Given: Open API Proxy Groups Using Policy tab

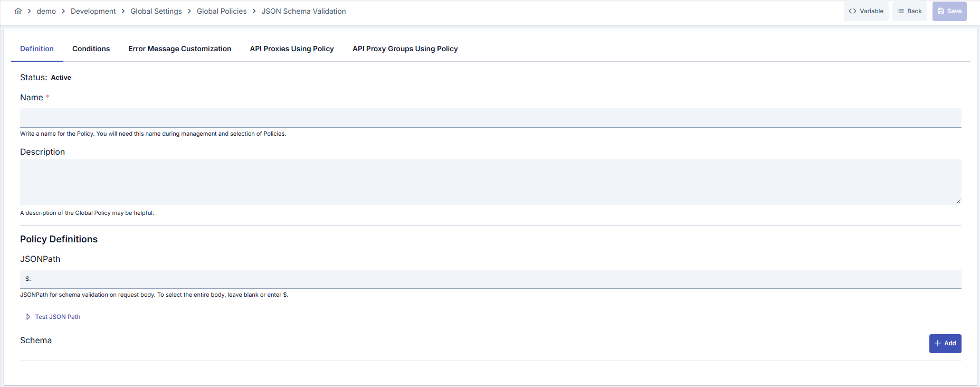Looking at the screenshot, I should [x=405, y=49].
